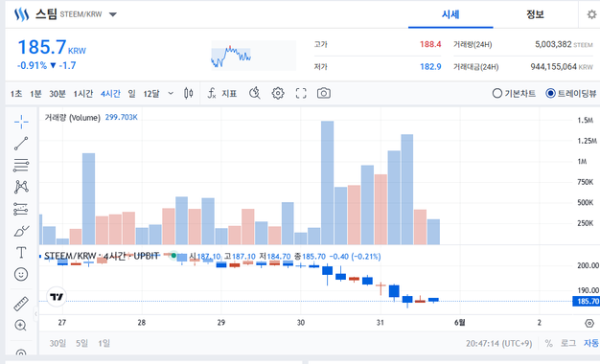The height and width of the screenshot is (364, 600).
Task: Select the text annotation tool
Action: pyautogui.click(x=21, y=253)
